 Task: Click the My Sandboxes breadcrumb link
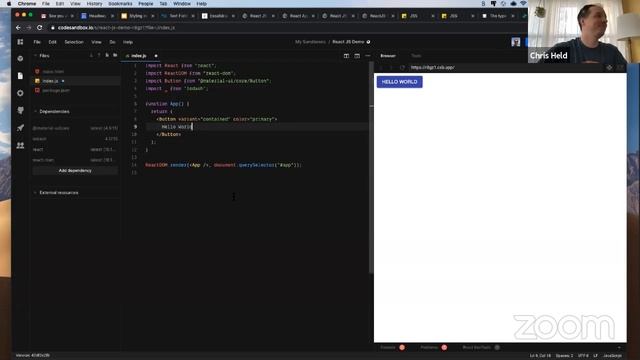click(x=310, y=42)
